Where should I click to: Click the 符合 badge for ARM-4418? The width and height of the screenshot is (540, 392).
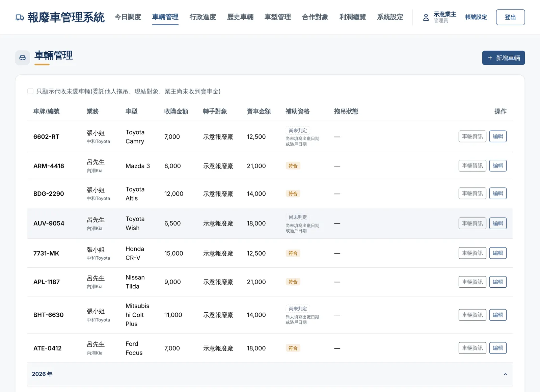(293, 166)
